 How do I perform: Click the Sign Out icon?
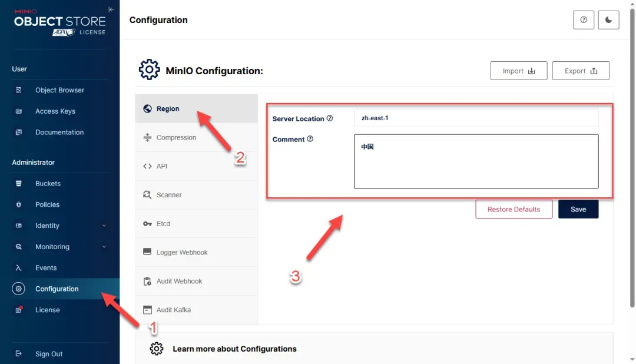19,354
